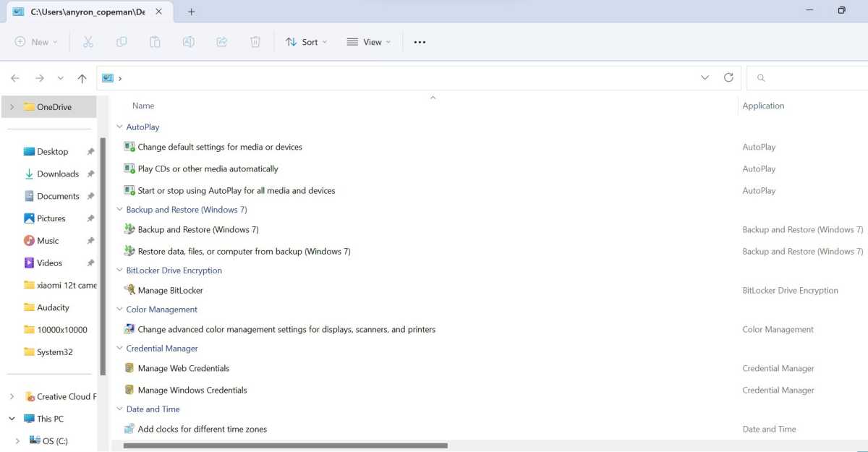
Task: Open Add clocks for different time zones
Action: [x=202, y=429]
